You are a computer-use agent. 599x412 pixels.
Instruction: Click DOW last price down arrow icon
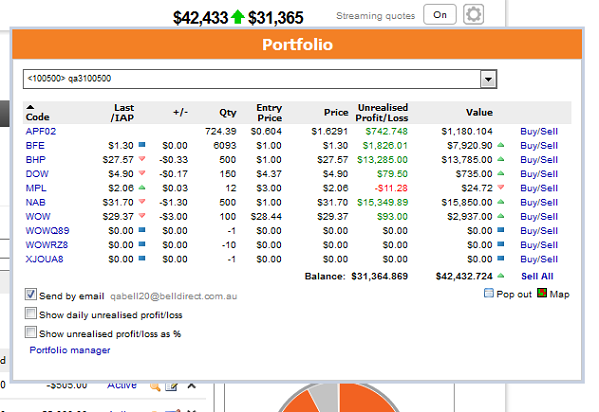[142, 173]
